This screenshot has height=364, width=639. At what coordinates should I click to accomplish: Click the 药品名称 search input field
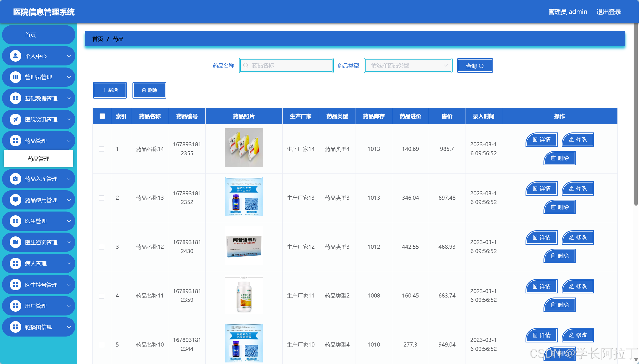[x=286, y=65]
